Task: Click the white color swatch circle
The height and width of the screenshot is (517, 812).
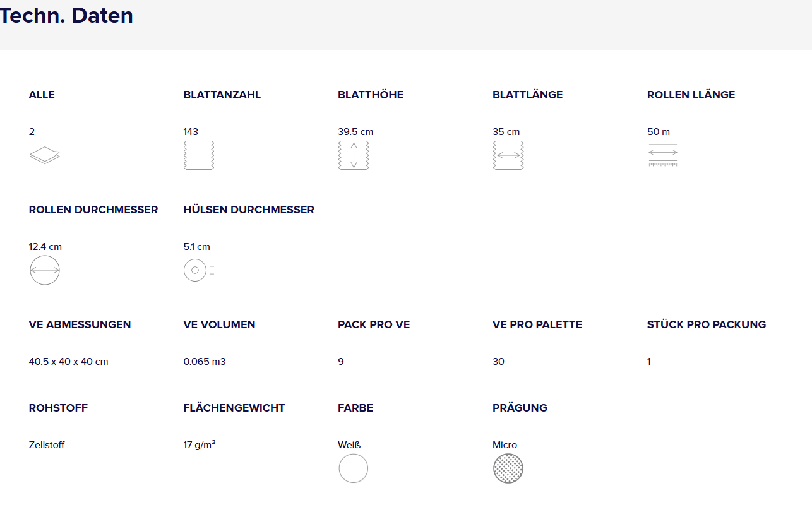Action: click(354, 468)
